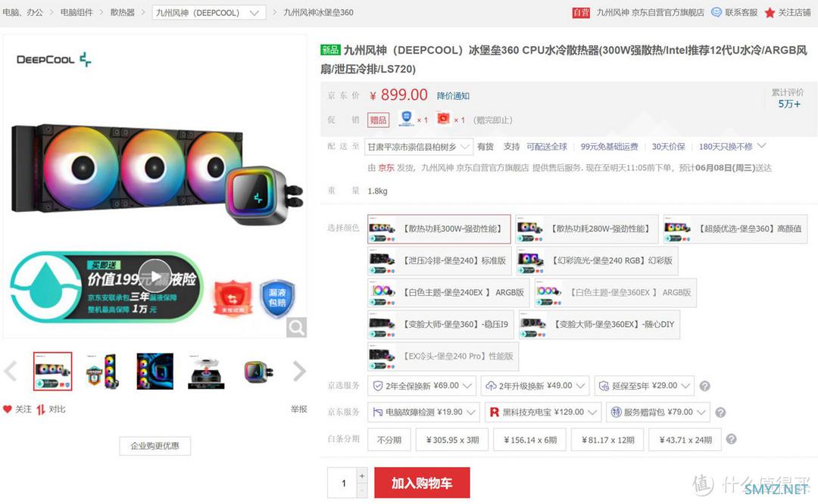818x504 pixels.
Task: Open the 九州风神 (DEEPCOOL) brand dropdown
Action: click(x=209, y=13)
